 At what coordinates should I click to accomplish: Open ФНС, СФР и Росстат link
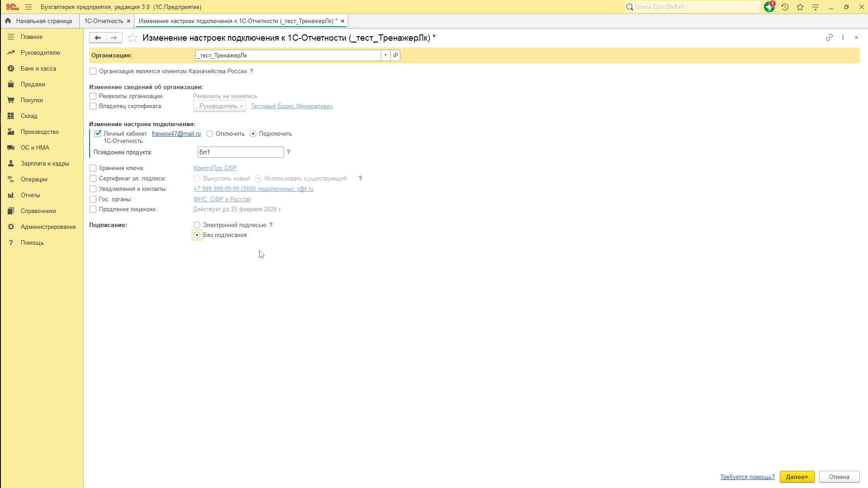(x=222, y=199)
